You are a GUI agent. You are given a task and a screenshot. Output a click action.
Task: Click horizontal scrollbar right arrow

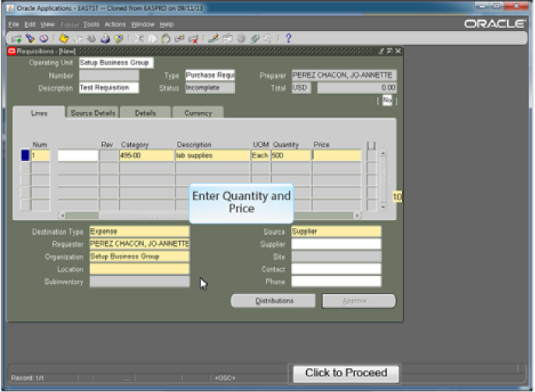[x=357, y=215]
